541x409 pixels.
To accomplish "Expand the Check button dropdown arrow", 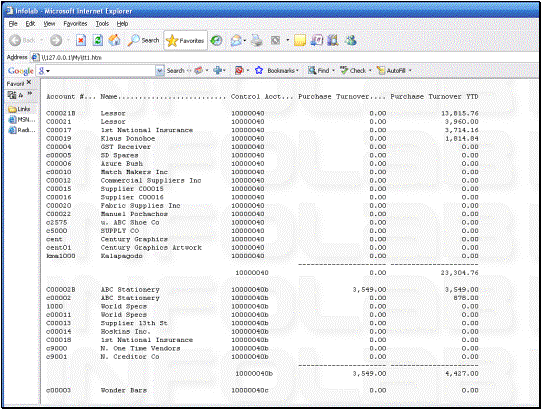I will click(370, 71).
